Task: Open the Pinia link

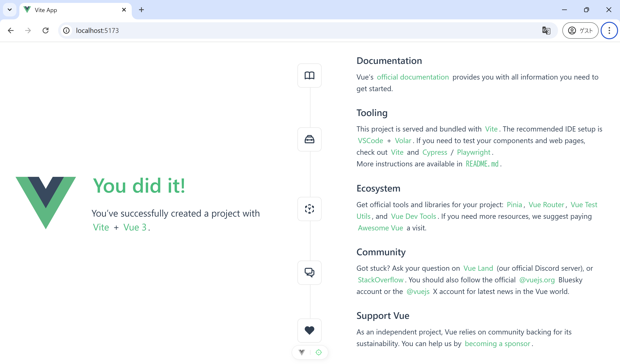Action: tap(514, 205)
